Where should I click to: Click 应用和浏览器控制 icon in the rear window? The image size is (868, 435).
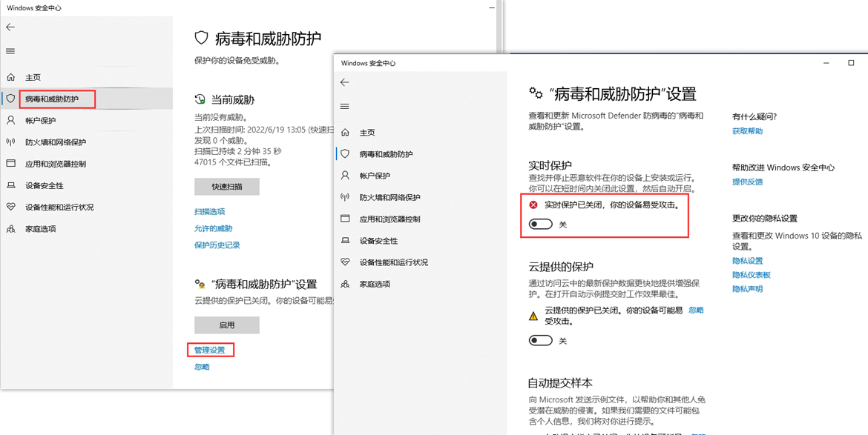(11, 164)
